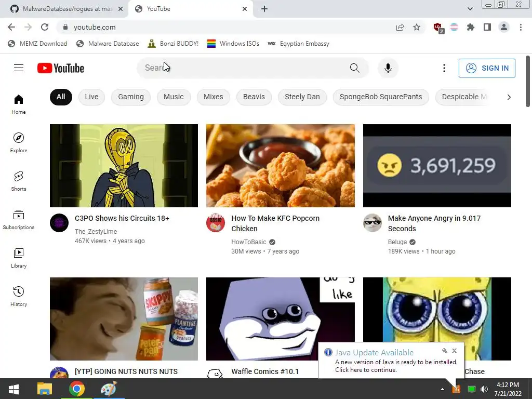This screenshot has width=532, height=399.
Task: Reload the page
Action: click(x=45, y=27)
